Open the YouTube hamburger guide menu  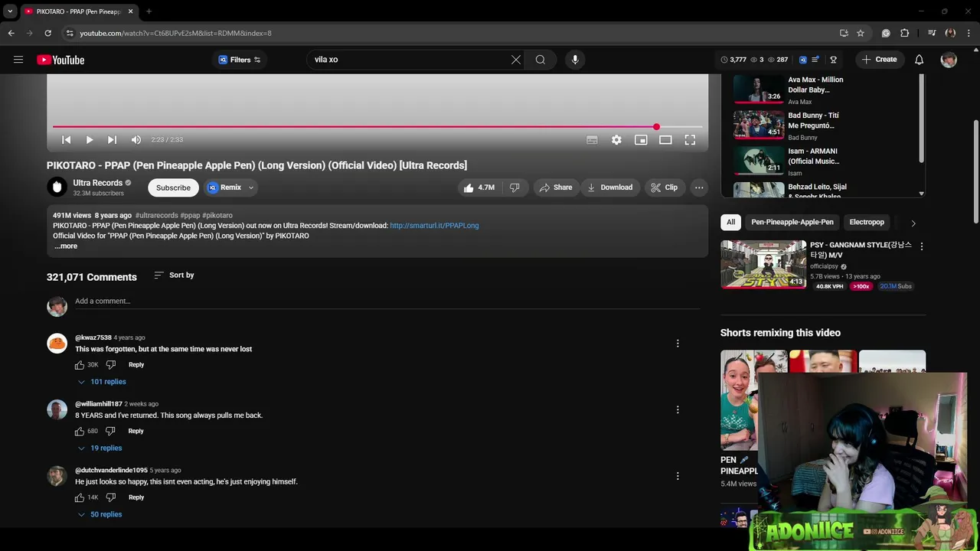(18, 60)
